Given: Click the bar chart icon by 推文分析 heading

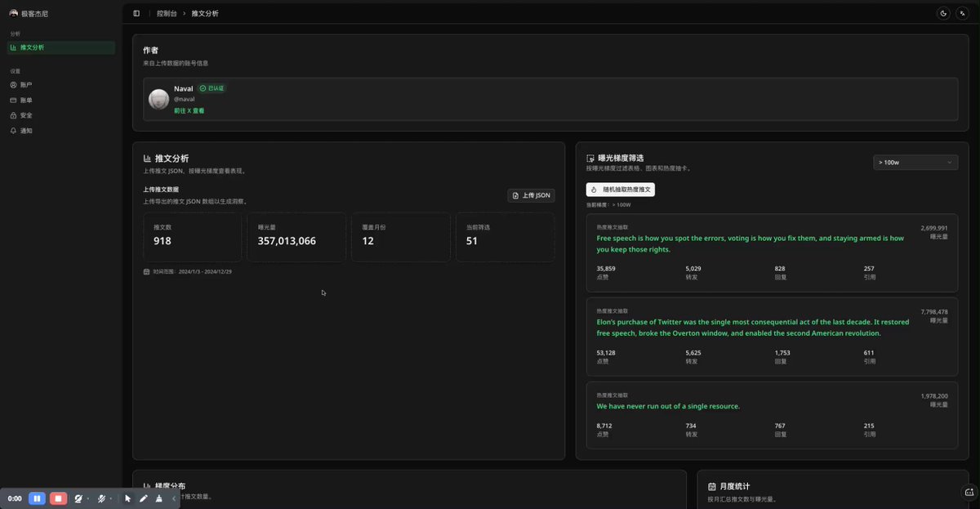Looking at the screenshot, I should click(147, 159).
